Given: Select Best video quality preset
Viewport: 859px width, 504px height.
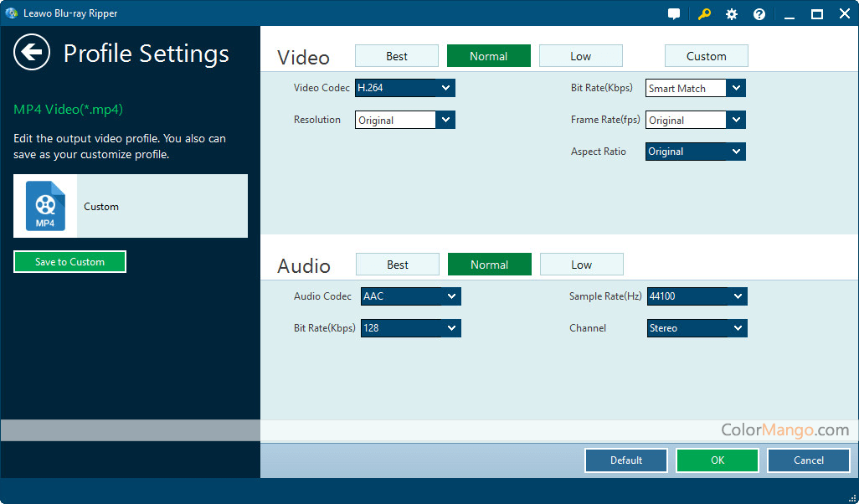Looking at the screenshot, I should [397, 56].
